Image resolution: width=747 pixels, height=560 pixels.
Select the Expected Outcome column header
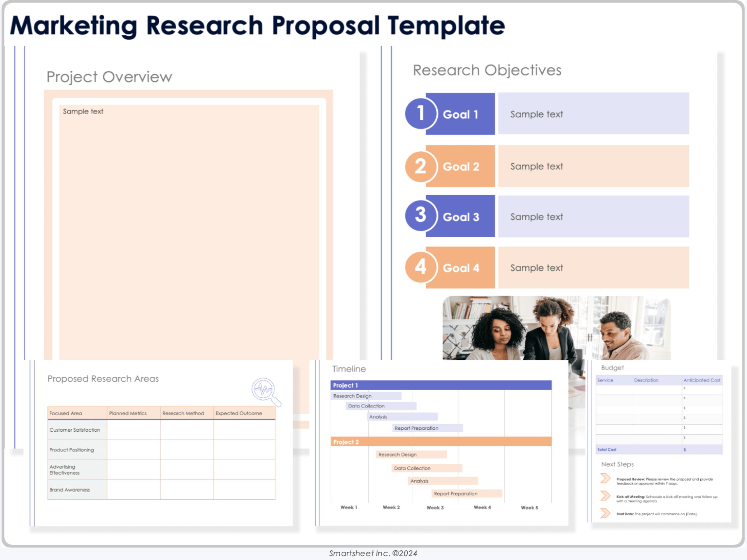click(244, 413)
